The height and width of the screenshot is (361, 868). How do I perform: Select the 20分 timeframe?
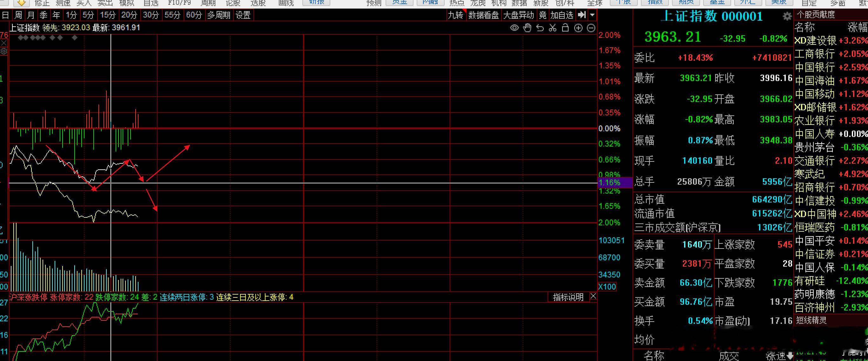click(129, 15)
